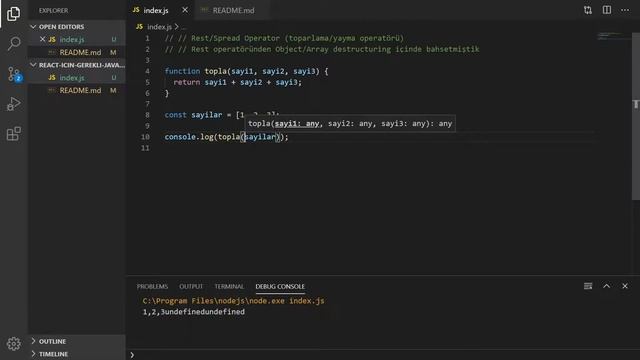Click the sayilar argument in console.log

pyautogui.click(x=260, y=137)
